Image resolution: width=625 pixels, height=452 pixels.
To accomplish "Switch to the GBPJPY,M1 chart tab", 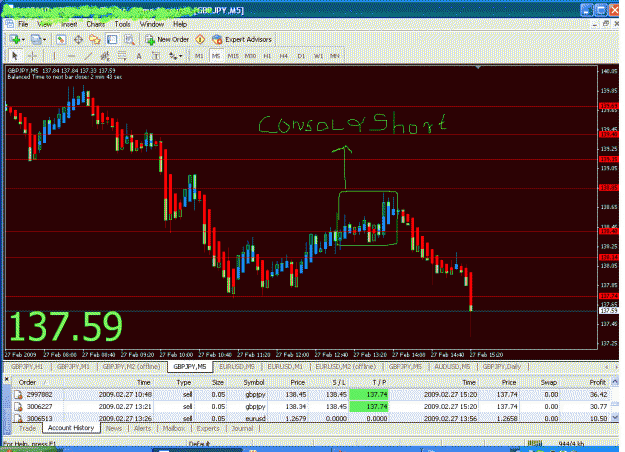I will click(x=74, y=367).
